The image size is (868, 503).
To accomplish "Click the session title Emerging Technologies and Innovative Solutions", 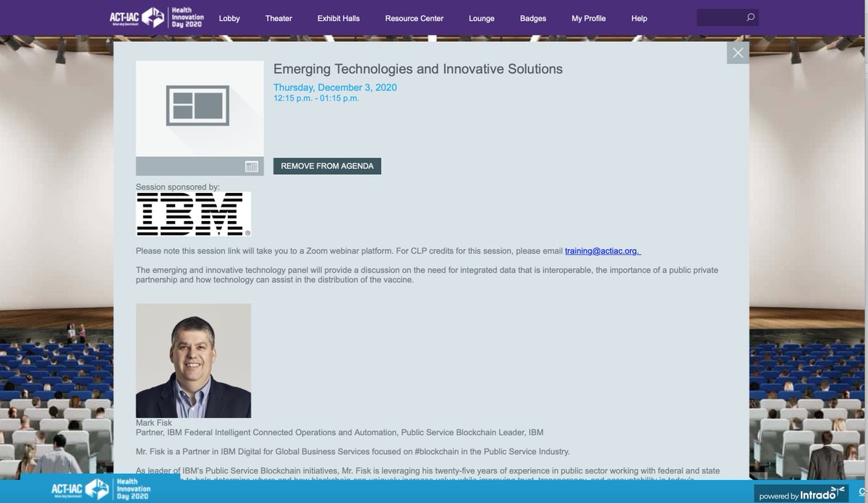I will coord(418,69).
